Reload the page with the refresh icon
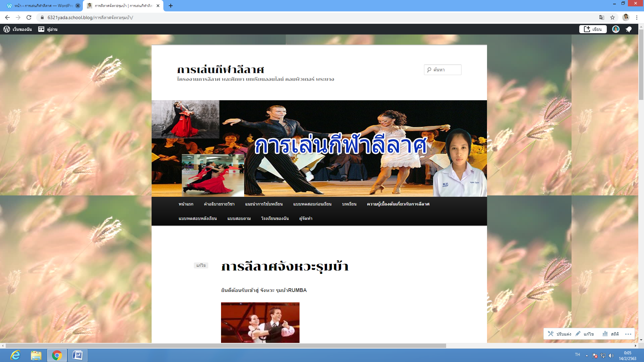The width and height of the screenshot is (644, 362). pyautogui.click(x=29, y=17)
